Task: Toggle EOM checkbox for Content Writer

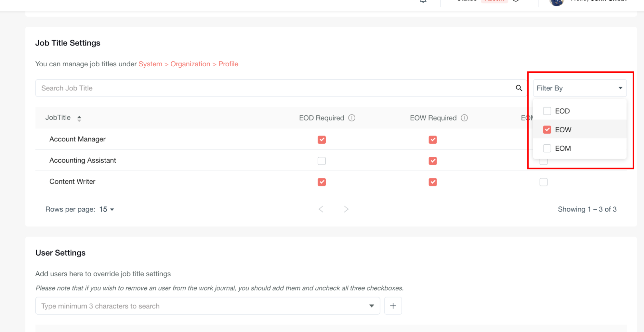Action: coord(543,182)
